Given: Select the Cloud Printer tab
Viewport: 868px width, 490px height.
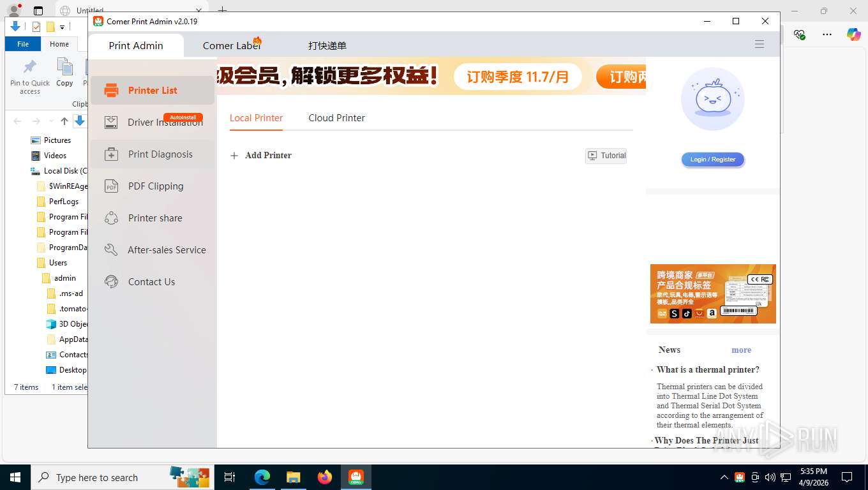Looking at the screenshot, I should point(336,118).
